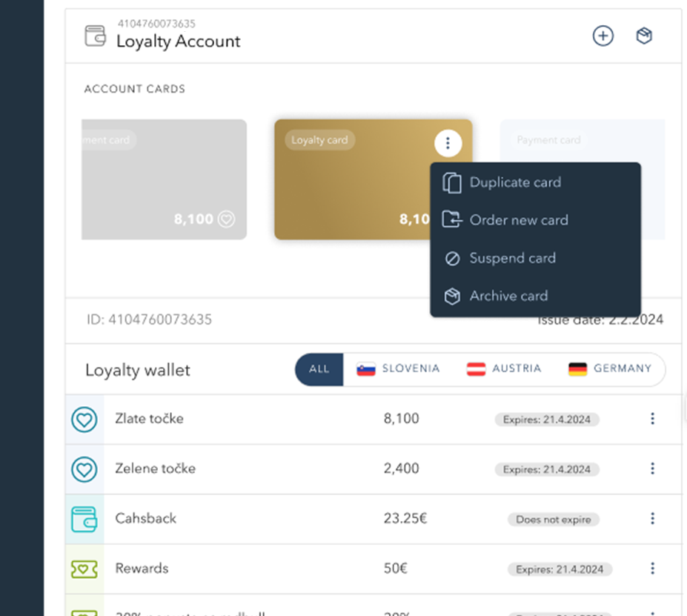687x616 pixels.
Task: Click the add plus icon in Loyalty Account header
Action: tap(603, 36)
